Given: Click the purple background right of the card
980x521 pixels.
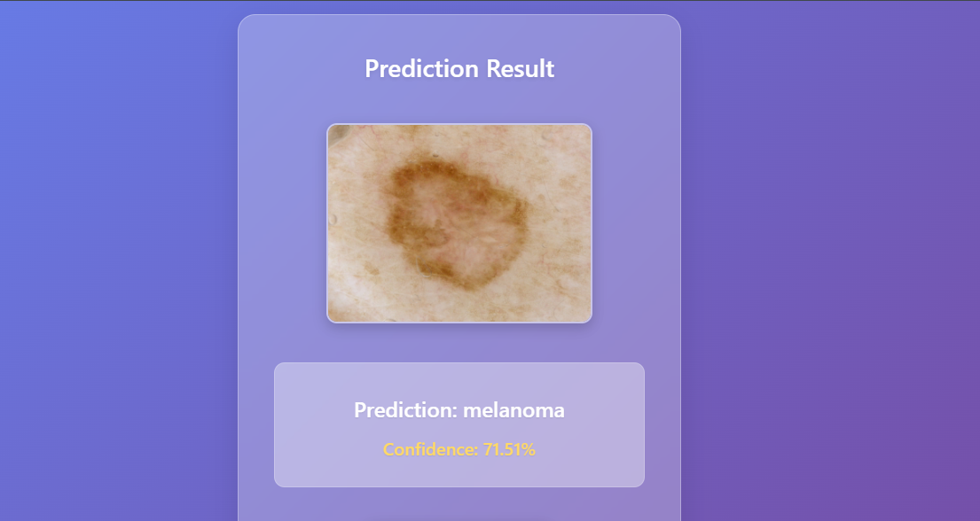Looking at the screenshot, I should tap(830, 262).
